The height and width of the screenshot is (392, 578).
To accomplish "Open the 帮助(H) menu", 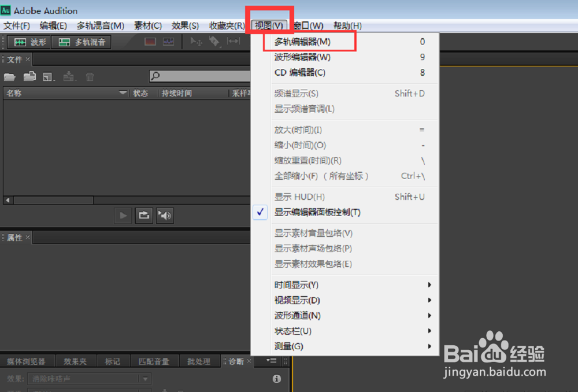I will 347,26.
